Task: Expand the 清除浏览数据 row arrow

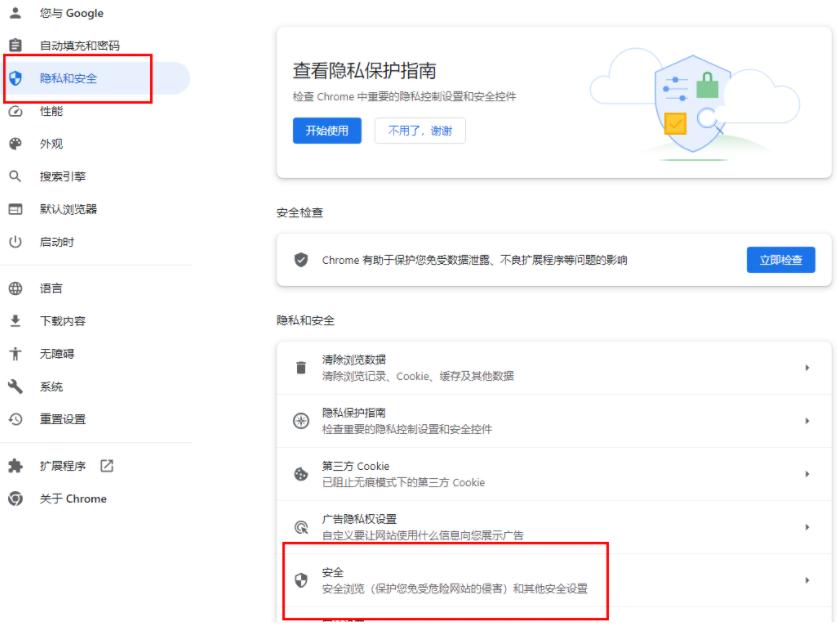Action: [807, 368]
